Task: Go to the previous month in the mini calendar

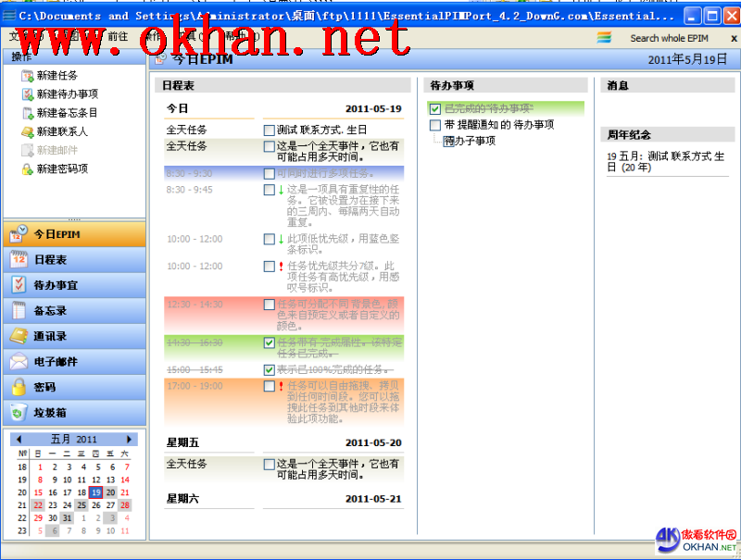Action: (19, 439)
